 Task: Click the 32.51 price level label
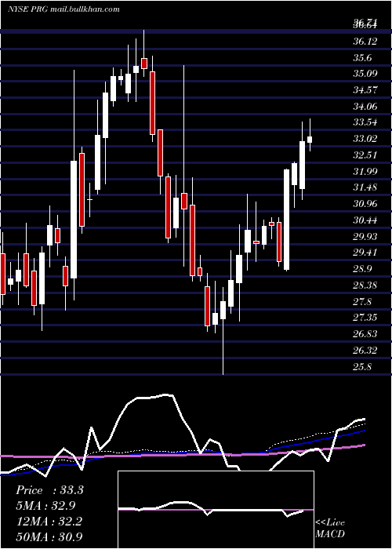[x=365, y=155]
